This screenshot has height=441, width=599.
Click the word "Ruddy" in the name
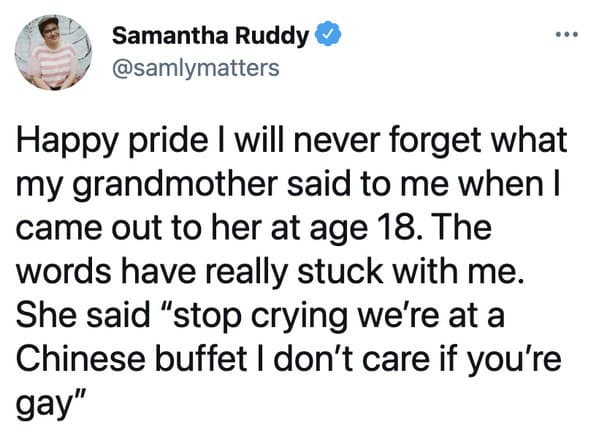click(272, 36)
